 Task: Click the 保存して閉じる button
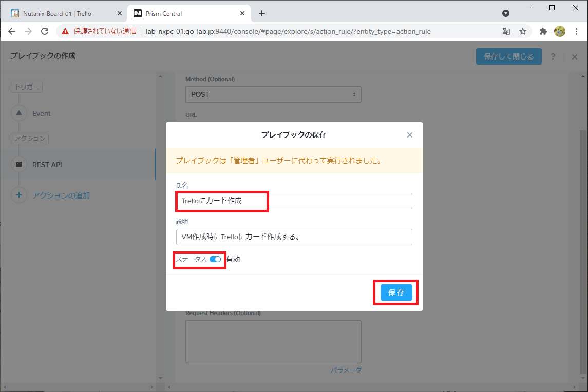pyautogui.click(x=508, y=56)
